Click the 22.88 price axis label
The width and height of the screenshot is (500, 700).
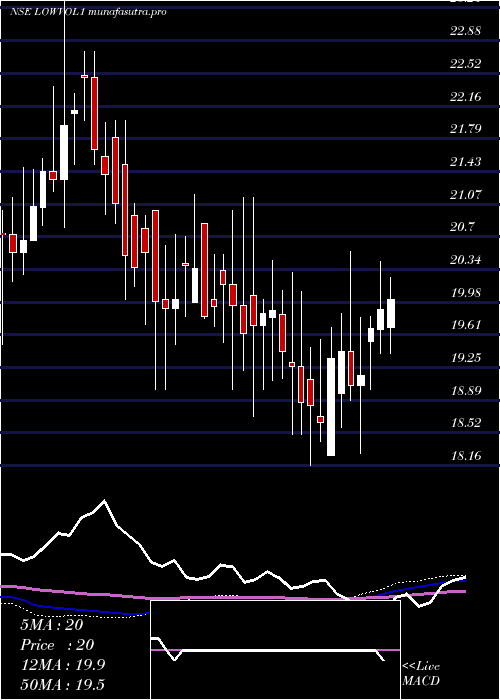[466, 31]
